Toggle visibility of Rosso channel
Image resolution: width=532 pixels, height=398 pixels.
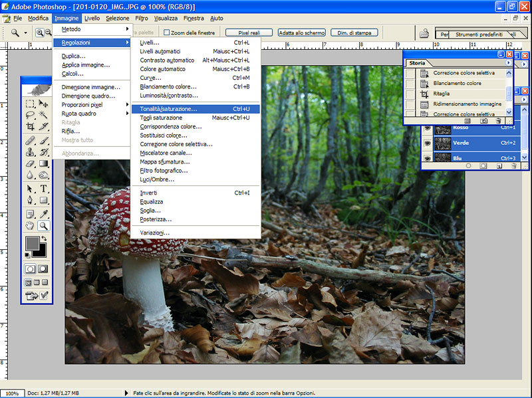point(426,128)
